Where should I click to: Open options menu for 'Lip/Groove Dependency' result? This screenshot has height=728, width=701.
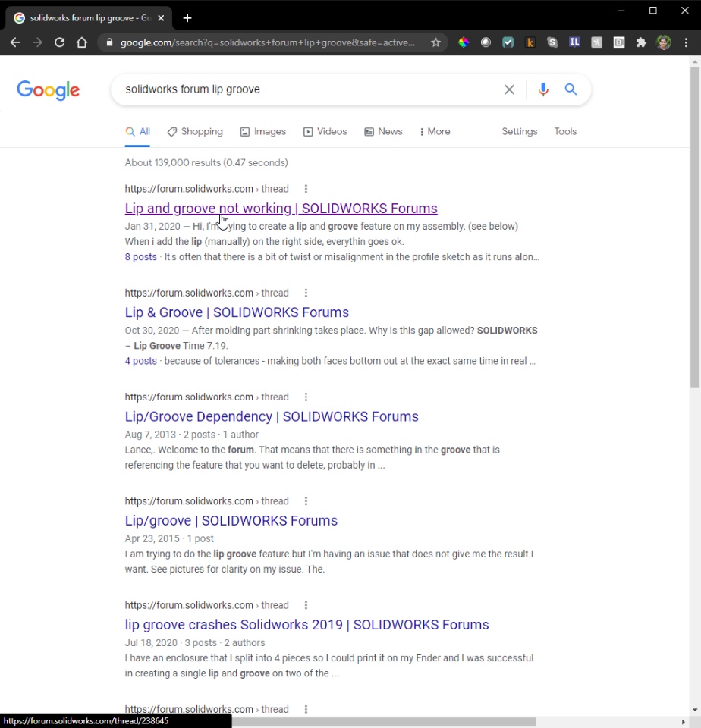point(306,397)
